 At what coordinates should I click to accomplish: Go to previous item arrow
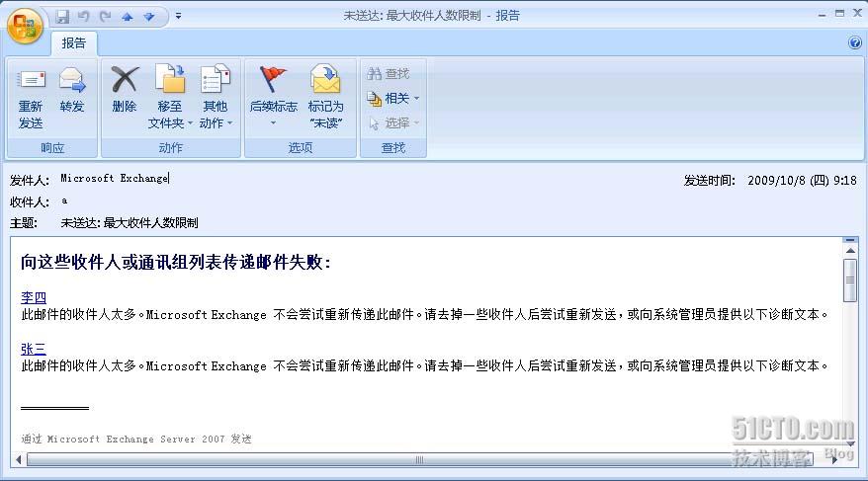coord(128,17)
